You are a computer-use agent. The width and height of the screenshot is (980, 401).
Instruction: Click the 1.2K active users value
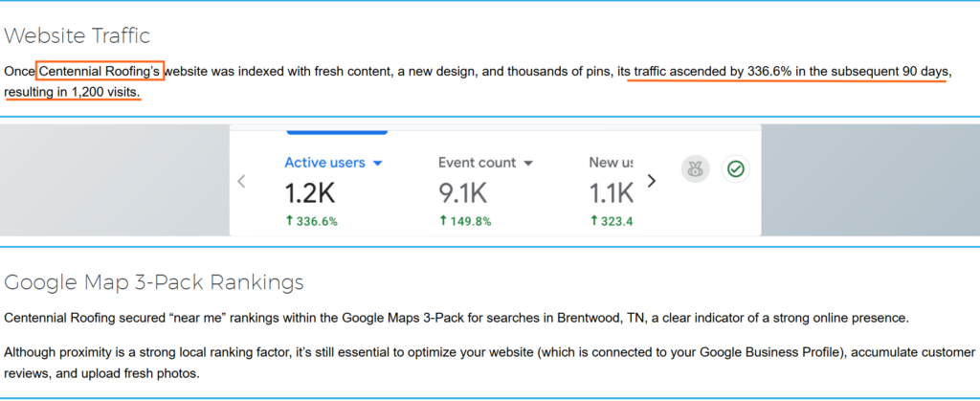coord(310,194)
